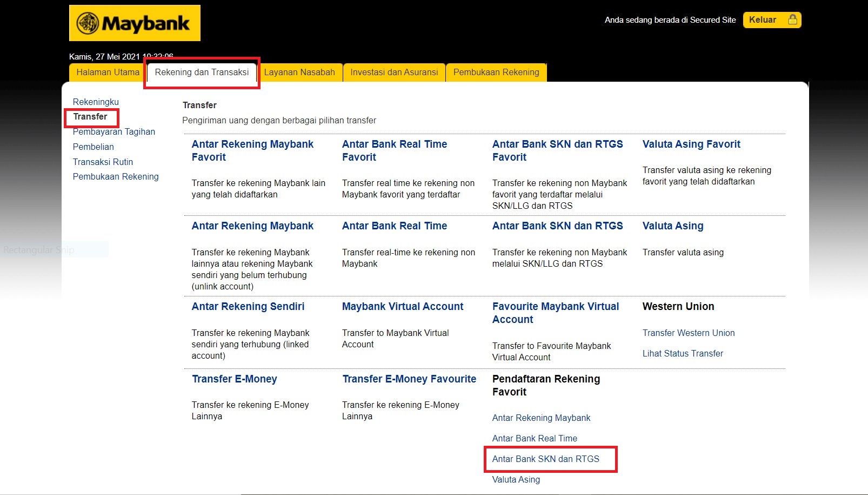Click the Keluar logout button
Viewport: 868px width, 495px height.
[x=771, y=20]
